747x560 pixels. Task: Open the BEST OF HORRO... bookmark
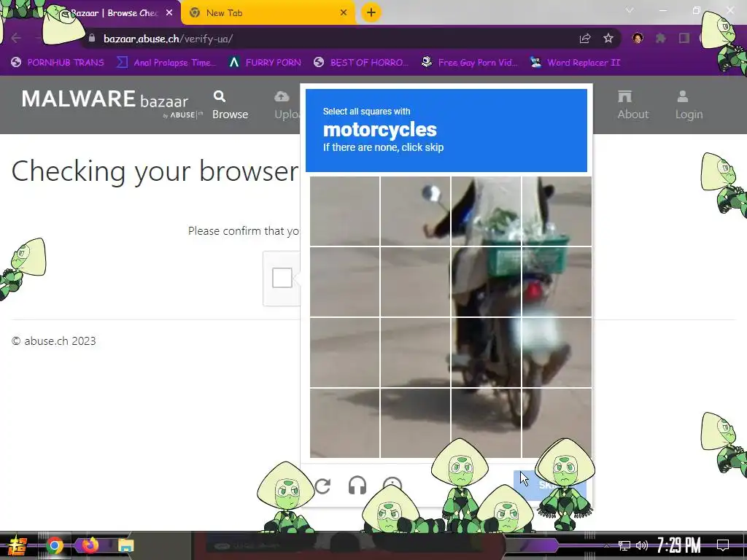coord(361,63)
